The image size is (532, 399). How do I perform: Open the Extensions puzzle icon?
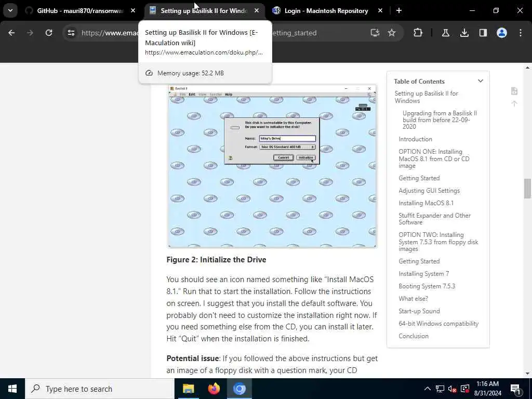418,33
